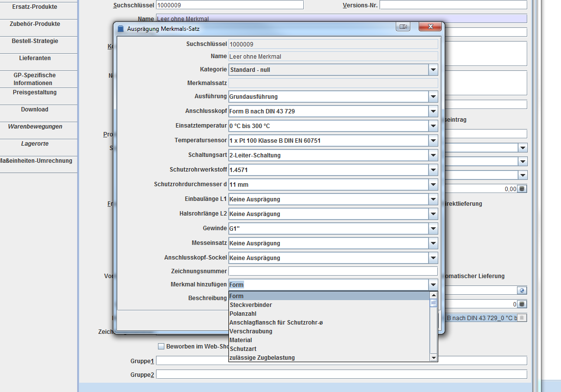Screen dimensions: 561x392
Task: Click calculator icon beside the 0,00 field
Action: pyautogui.click(x=522, y=189)
